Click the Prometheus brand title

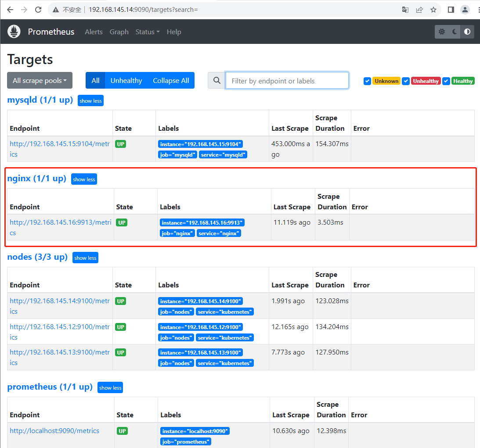[x=51, y=32]
